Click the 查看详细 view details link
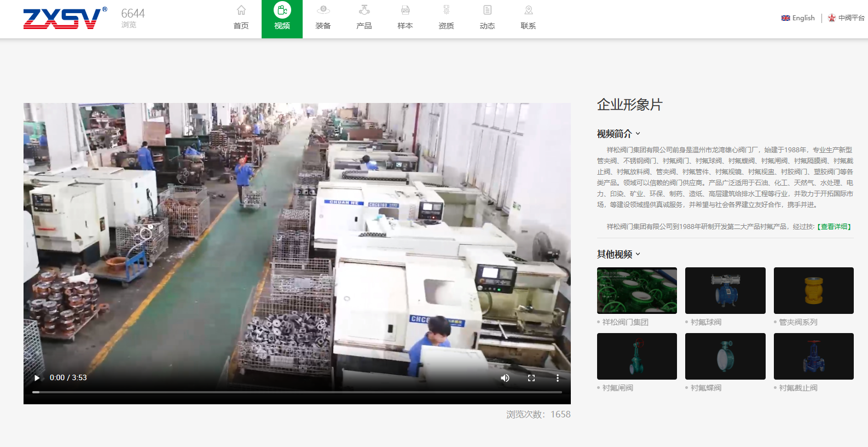Viewport: 868px width, 447px height. [x=834, y=227]
